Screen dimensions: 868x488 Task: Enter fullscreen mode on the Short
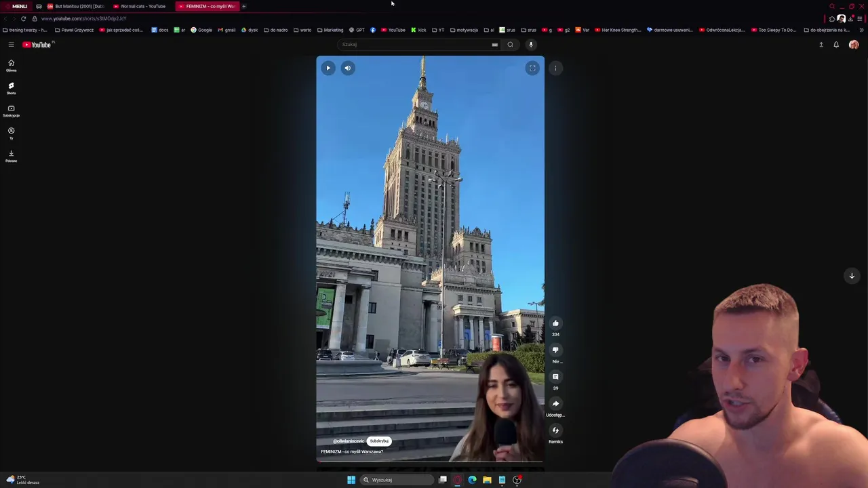532,68
